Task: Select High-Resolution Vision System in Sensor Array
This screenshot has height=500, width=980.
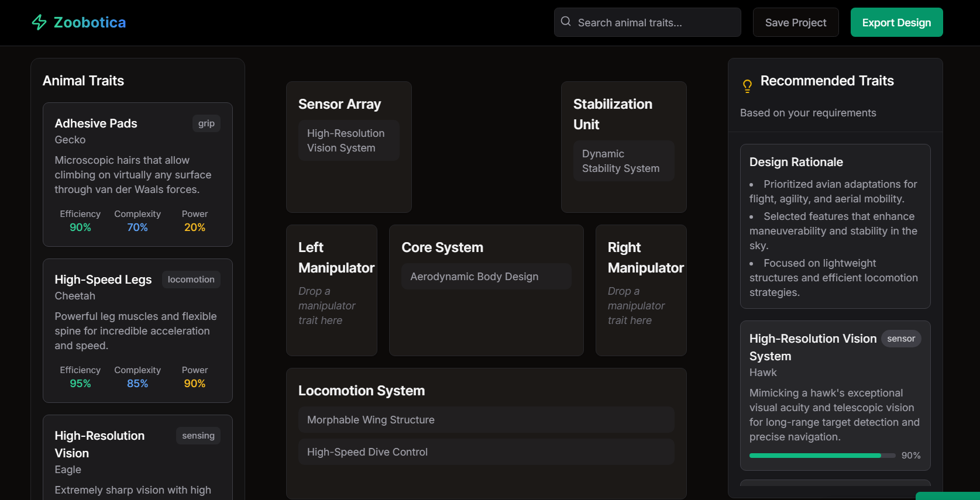Action: point(349,140)
